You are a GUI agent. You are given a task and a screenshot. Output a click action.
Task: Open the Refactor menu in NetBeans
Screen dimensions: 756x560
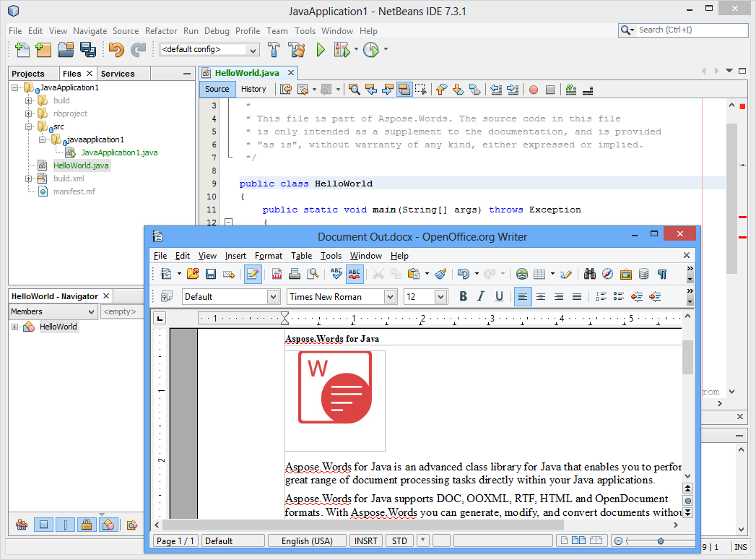160,31
